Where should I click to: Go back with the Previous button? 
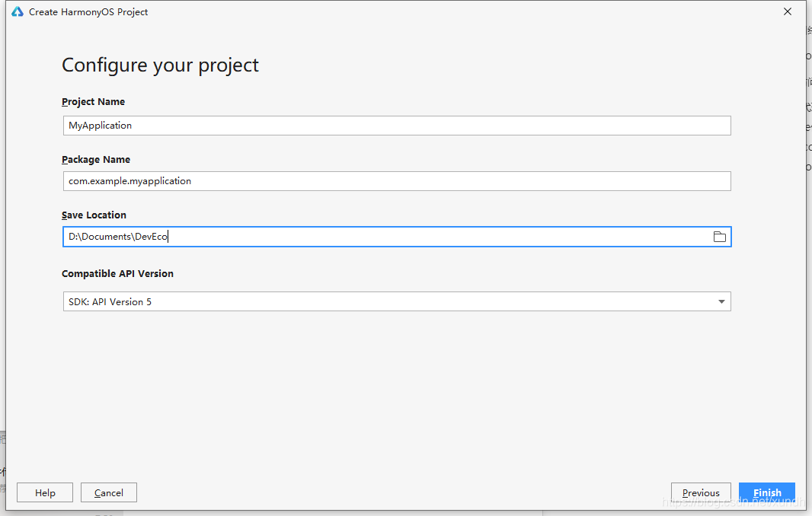pyautogui.click(x=701, y=492)
